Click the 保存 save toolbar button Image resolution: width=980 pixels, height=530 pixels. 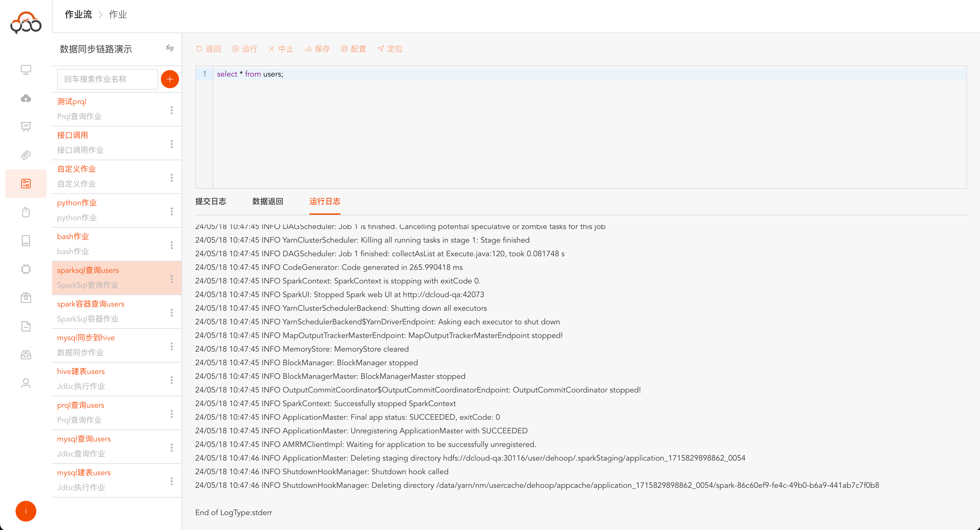coord(317,49)
